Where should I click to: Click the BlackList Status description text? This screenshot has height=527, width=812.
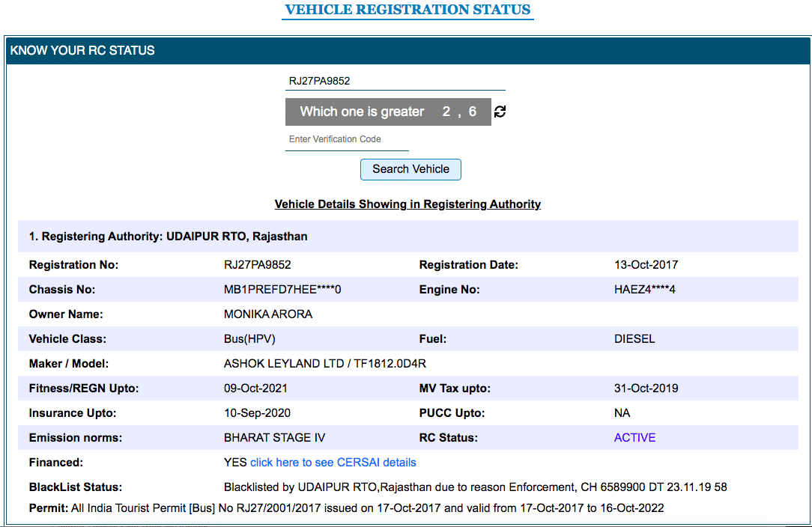[475, 487]
